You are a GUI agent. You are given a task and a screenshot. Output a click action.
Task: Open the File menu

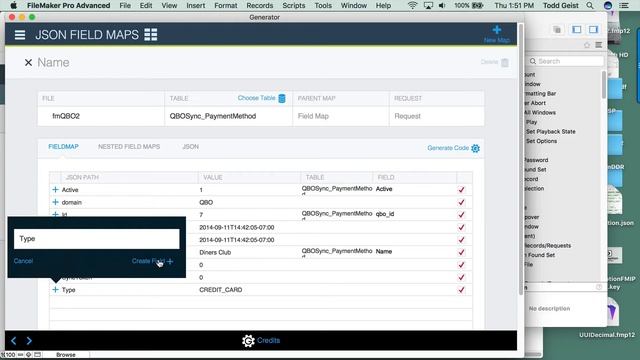(x=125, y=6)
